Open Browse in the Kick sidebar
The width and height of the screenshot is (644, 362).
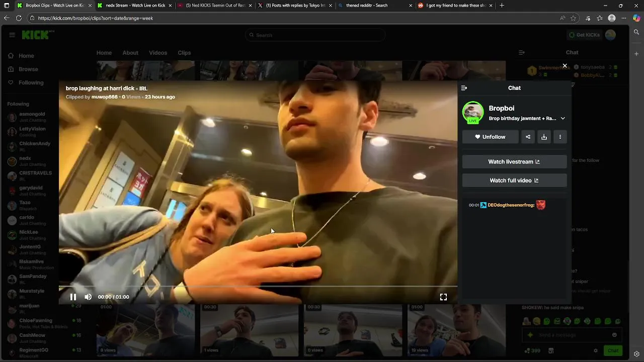coord(23,69)
